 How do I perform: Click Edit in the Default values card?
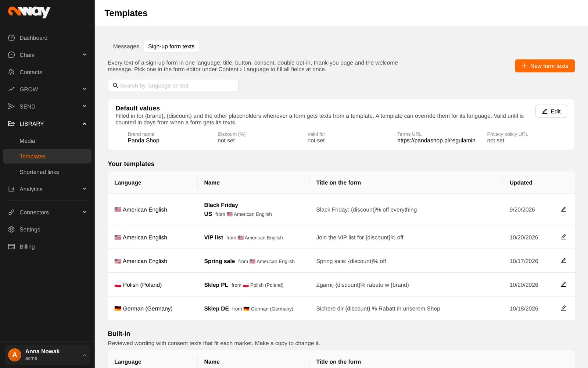(x=551, y=112)
